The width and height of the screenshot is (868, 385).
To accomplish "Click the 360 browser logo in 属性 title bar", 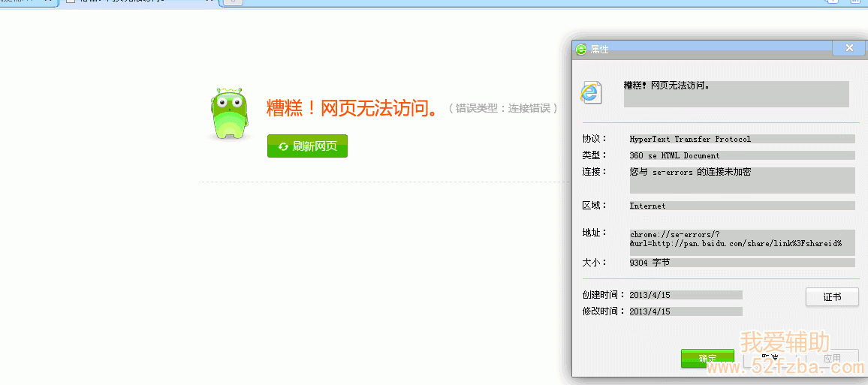I will (x=580, y=50).
